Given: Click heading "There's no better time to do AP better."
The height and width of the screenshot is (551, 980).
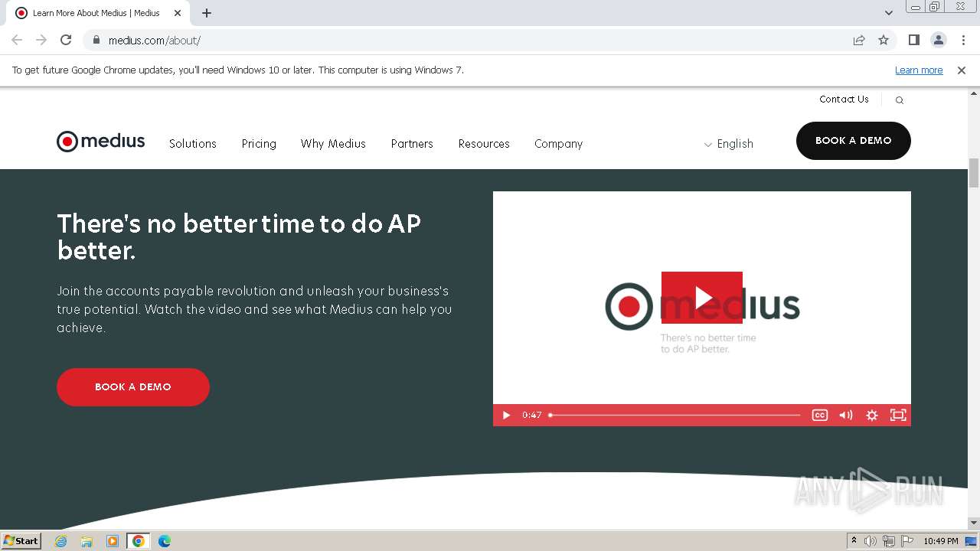Looking at the screenshot, I should pos(239,236).
